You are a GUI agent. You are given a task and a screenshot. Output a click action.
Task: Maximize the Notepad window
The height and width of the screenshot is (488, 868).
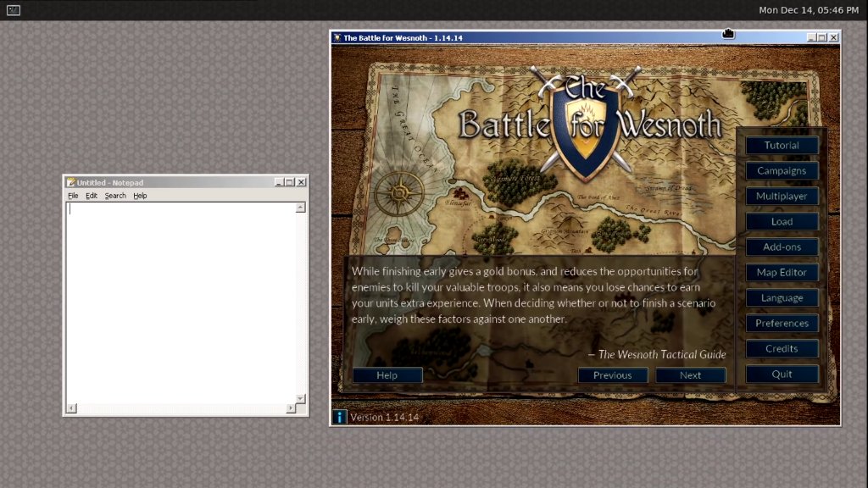pyautogui.click(x=290, y=182)
